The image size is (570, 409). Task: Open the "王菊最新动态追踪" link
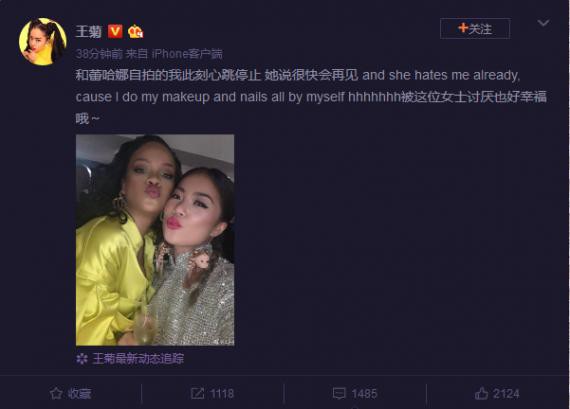138,359
